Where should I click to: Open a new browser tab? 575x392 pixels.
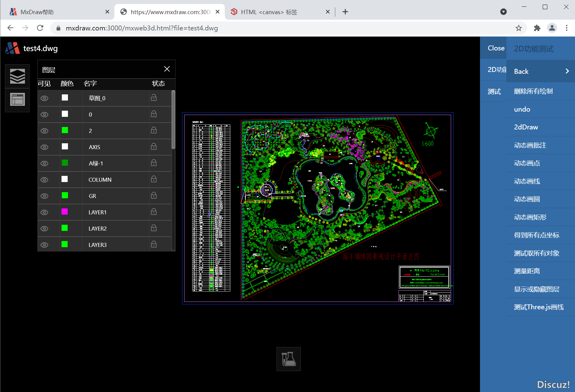(345, 12)
